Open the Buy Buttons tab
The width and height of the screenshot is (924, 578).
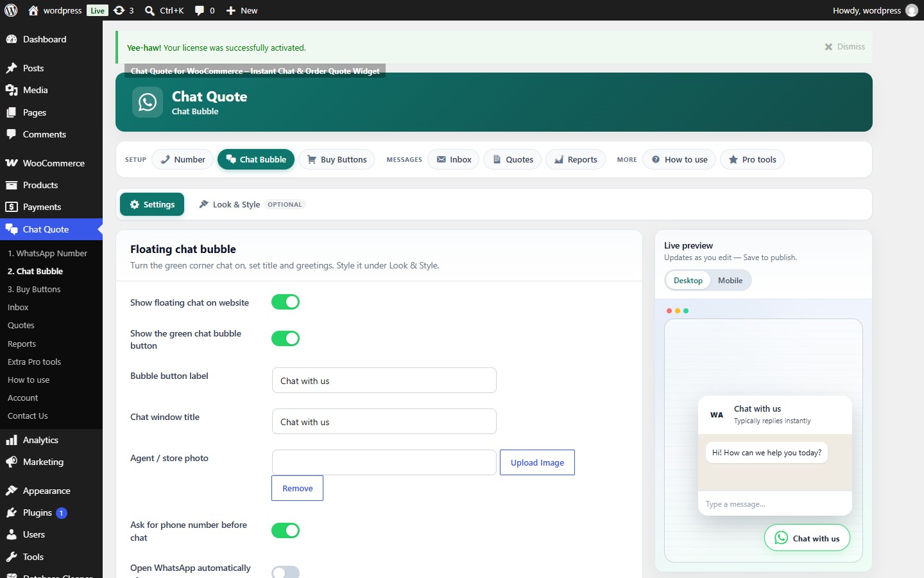pos(337,159)
